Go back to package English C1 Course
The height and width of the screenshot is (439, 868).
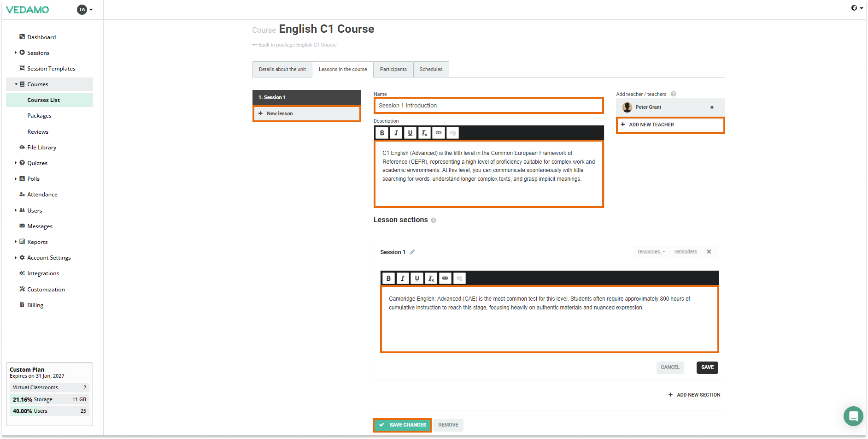(294, 45)
